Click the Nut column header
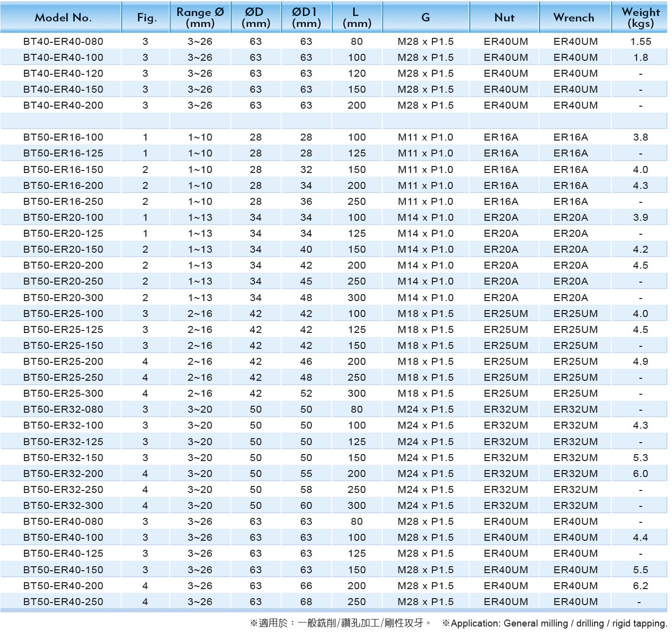This screenshot has width=672, height=635. (504, 17)
